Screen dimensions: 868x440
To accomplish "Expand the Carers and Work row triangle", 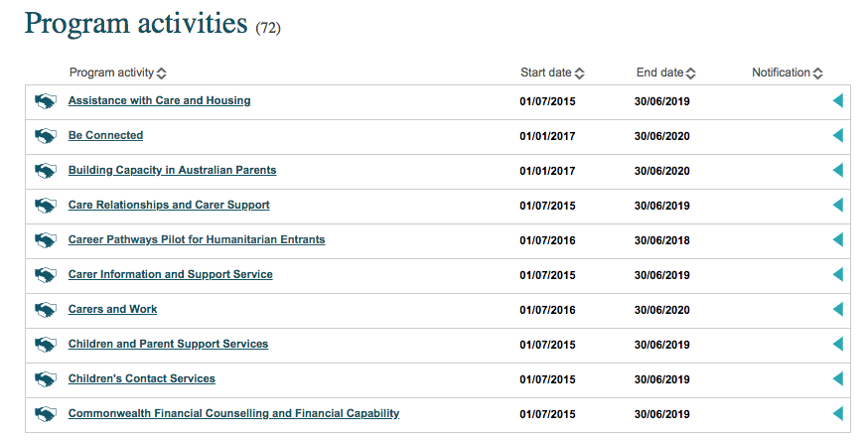I will click(x=837, y=309).
